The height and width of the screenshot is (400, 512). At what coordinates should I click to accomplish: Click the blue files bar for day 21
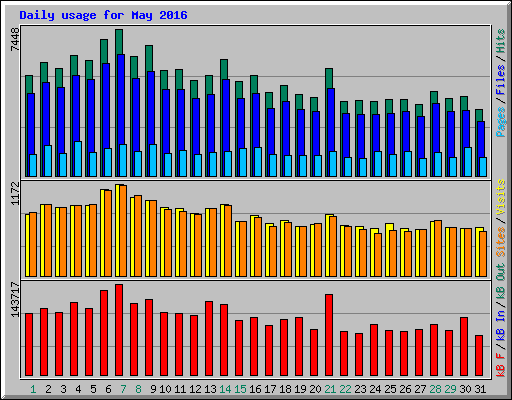pyautogui.click(x=331, y=120)
